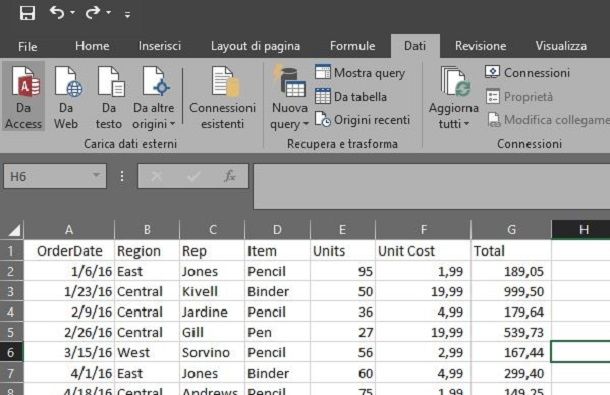The height and width of the screenshot is (395, 610).
Task: Click the Cancel X formula bar button
Action: [x=157, y=176]
